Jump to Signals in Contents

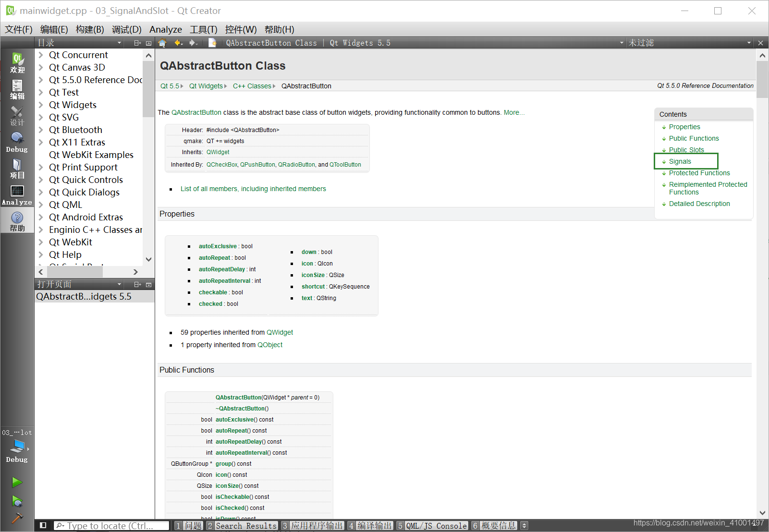coord(680,161)
